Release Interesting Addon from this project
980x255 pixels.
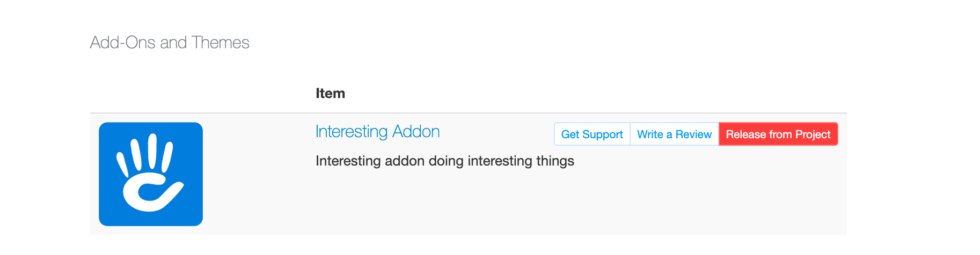click(778, 134)
